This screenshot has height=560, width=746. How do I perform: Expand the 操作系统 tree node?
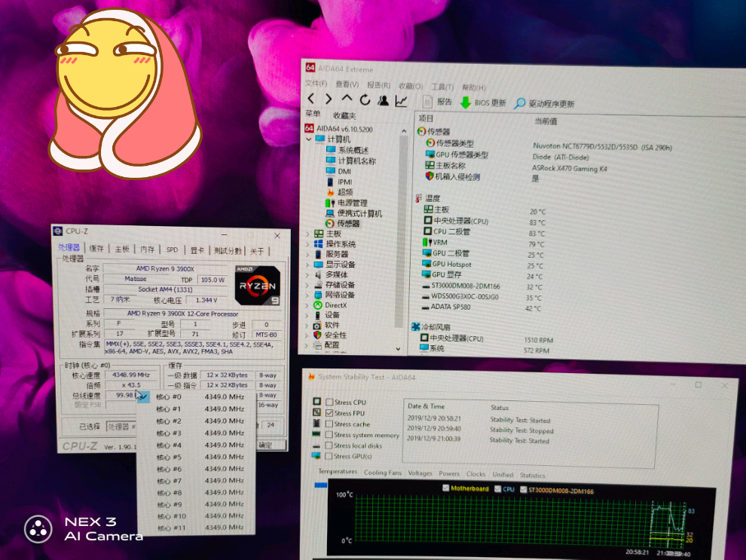307,244
